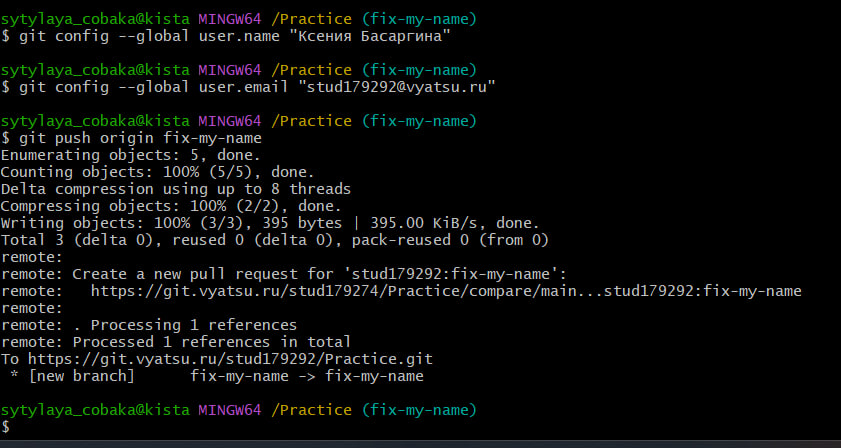
Task: Click the "Delta compression using up to 8 threads" line
Action: (175, 189)
